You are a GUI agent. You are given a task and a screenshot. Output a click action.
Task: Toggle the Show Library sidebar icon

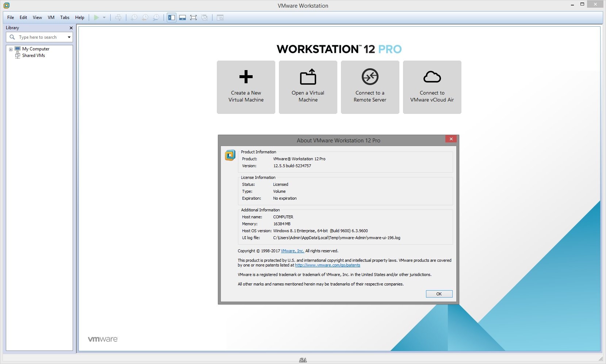pos(172,18)
